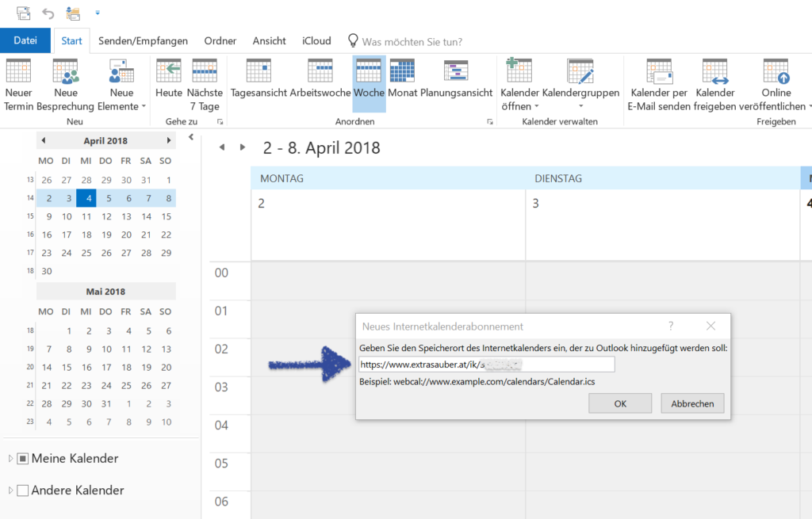Click Online veröffentlichen
The width and height of the screenshot is (812, 519).
(x=776, y=84)
